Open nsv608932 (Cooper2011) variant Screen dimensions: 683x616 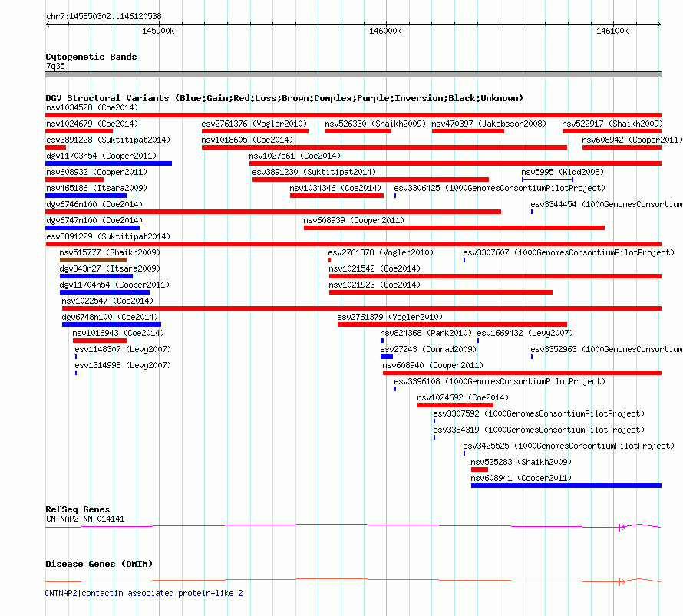coord(97,172)
